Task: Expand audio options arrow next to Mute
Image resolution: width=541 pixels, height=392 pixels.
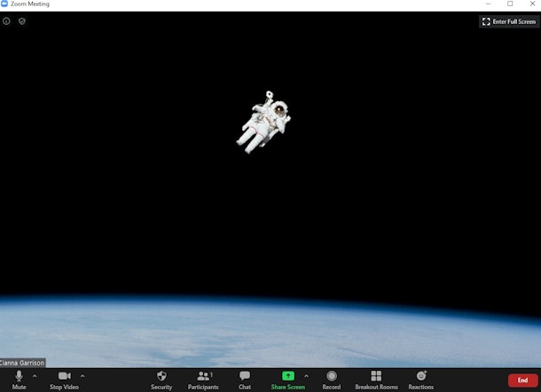Action: pos(35,376)
